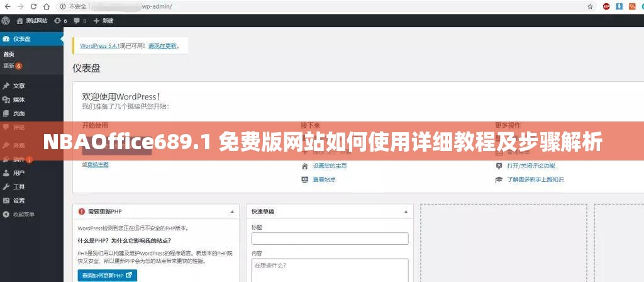Image resolution: width=644 pixels, height=282 pixels.
Task: Collapse the 需要更新PHP panel arrow
Action: click(232, 211)
